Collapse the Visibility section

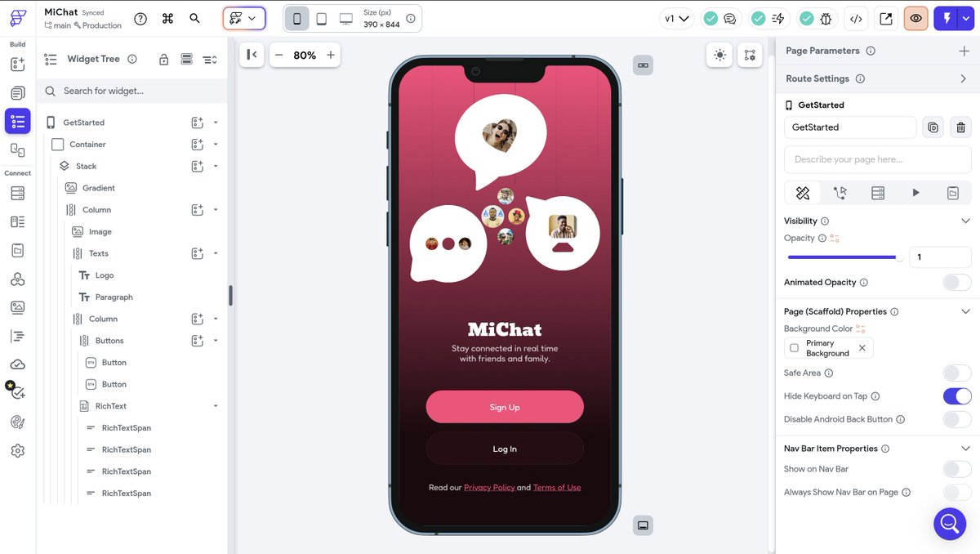965,221
